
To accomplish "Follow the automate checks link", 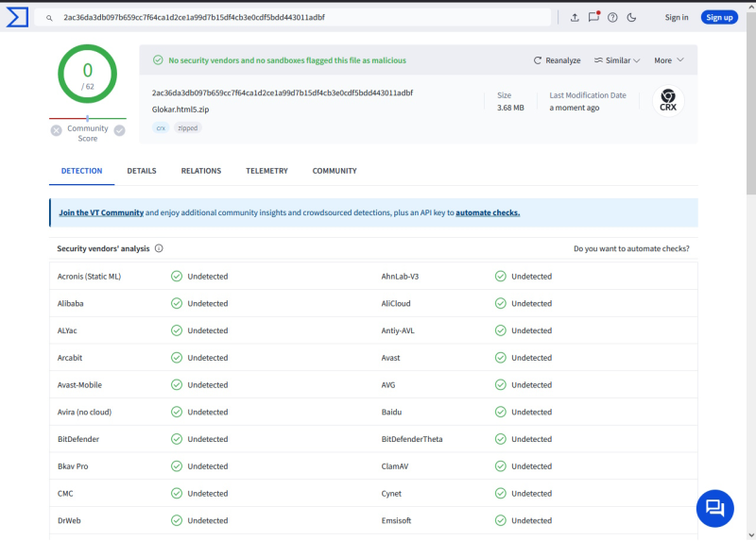I will click(x=488, y=212).
